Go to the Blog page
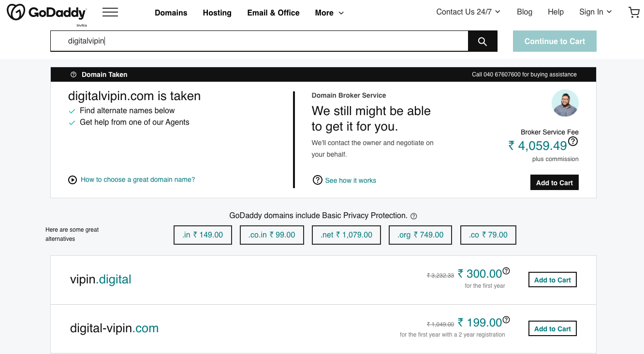 point(525,12)
